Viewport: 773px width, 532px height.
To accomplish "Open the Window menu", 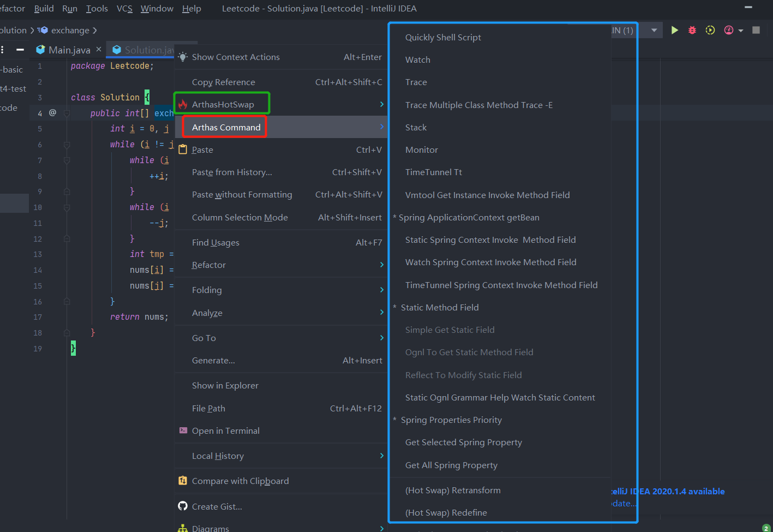I will pos(157,8).
